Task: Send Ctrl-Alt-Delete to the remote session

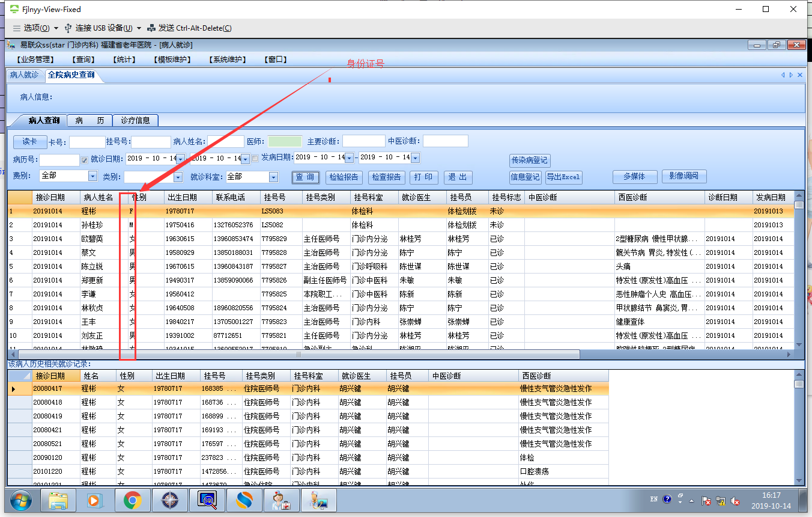Action: click(189, 28)
